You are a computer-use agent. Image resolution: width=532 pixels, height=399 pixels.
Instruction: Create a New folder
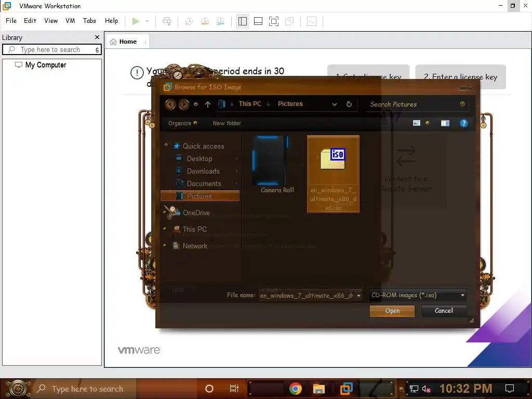point(227,123)
